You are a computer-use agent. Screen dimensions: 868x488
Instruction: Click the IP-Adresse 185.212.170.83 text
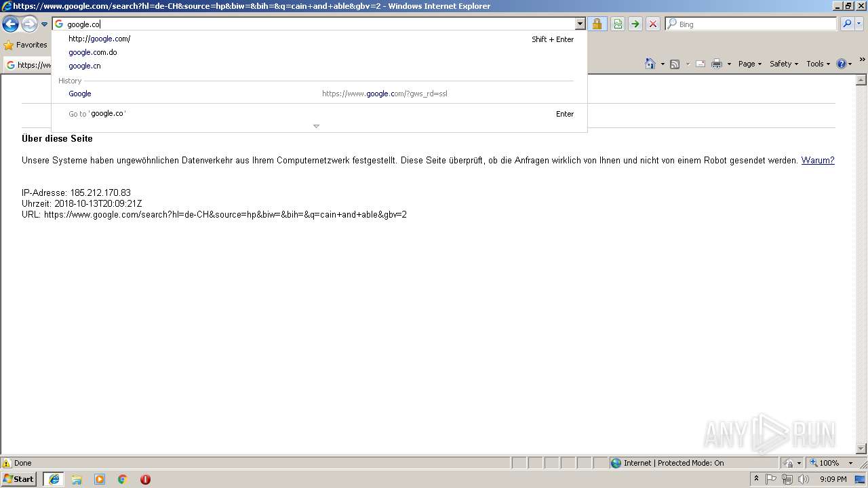[76, 192]
